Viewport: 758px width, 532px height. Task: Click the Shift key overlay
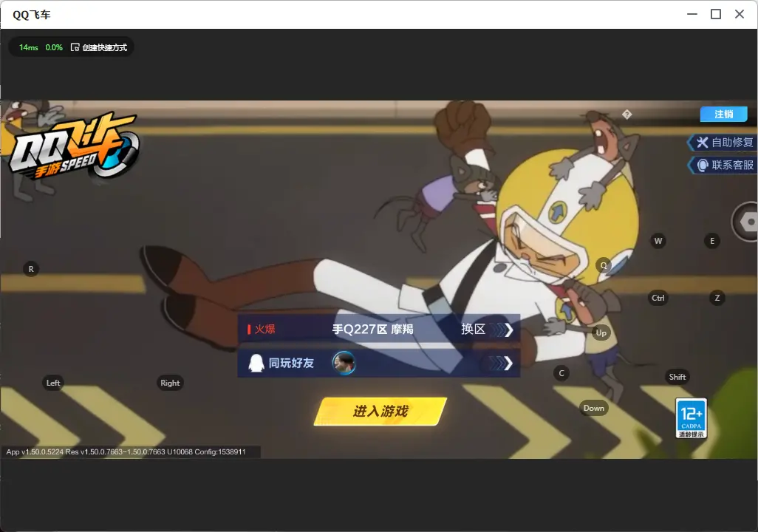[x=677, y=377]
